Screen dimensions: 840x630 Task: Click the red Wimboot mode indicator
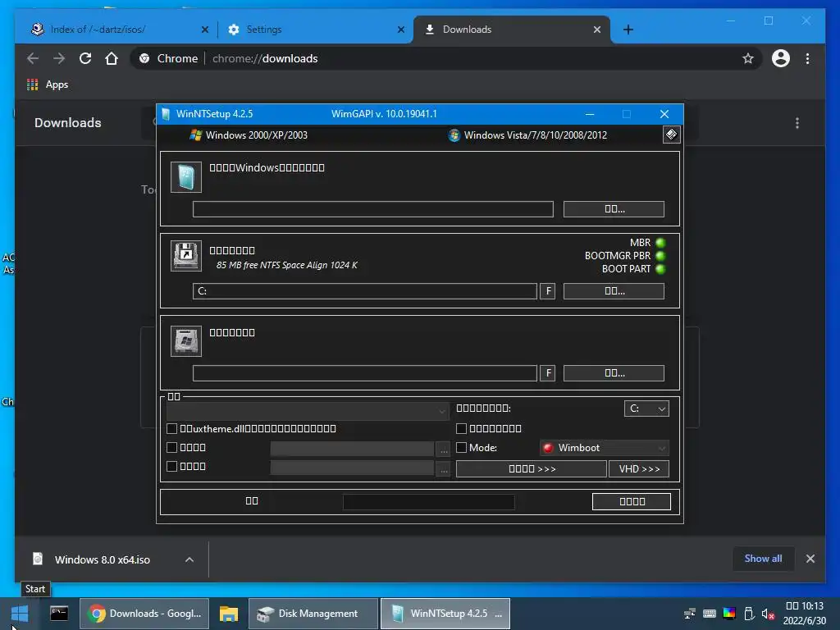pos(547,448)
